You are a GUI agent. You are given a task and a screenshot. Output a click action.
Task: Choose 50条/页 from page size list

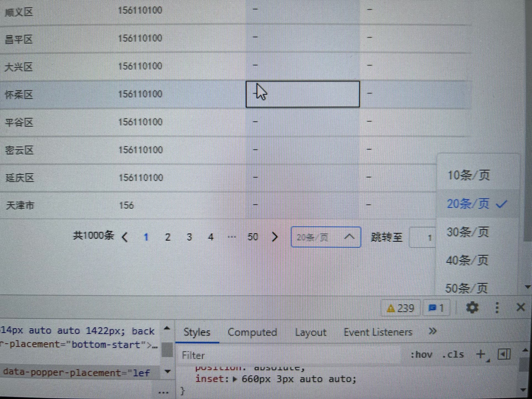coord(466,288)
